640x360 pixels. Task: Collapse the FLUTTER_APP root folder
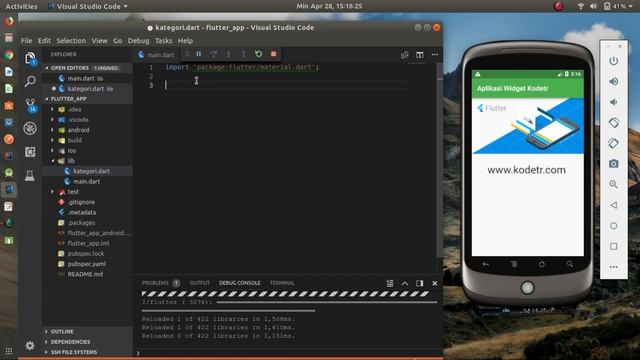pos(88,99)
